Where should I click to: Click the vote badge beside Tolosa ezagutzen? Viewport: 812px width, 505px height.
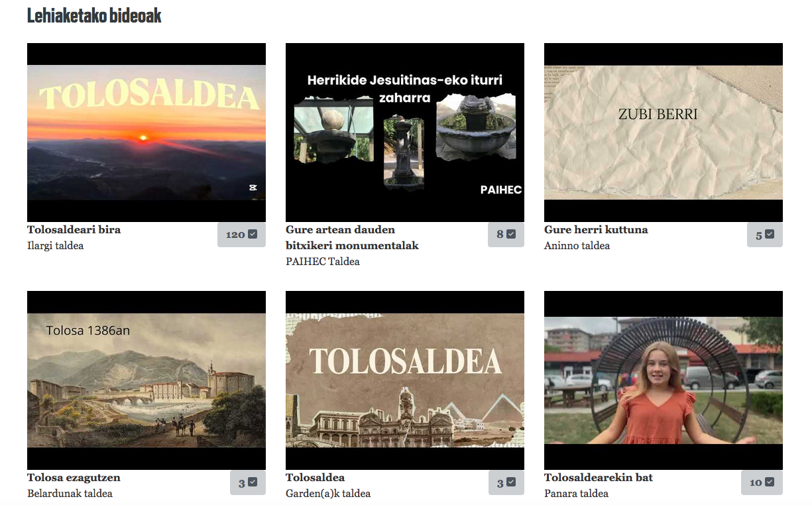(x=247, y=482)
